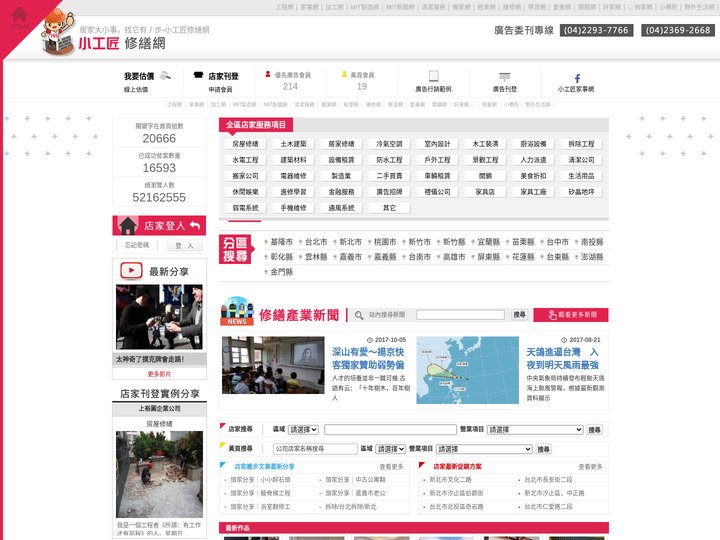
Task: Click the HOME house icon in corner
Action: [19, 15]
